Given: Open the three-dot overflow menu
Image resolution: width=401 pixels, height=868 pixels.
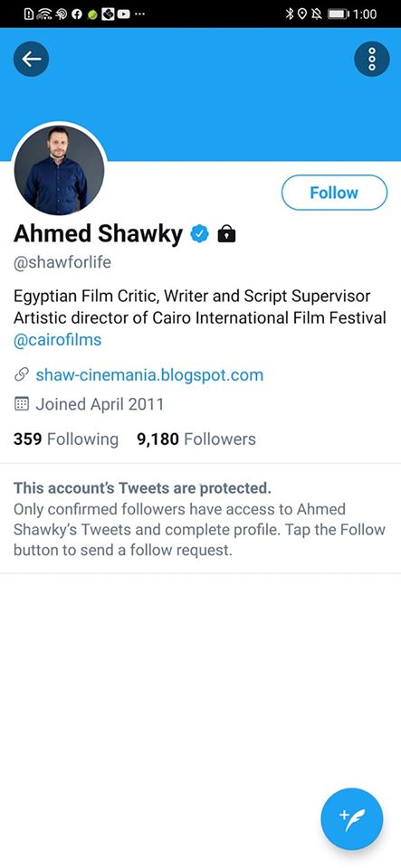Looking at the screenshot, I should [372, 58].
